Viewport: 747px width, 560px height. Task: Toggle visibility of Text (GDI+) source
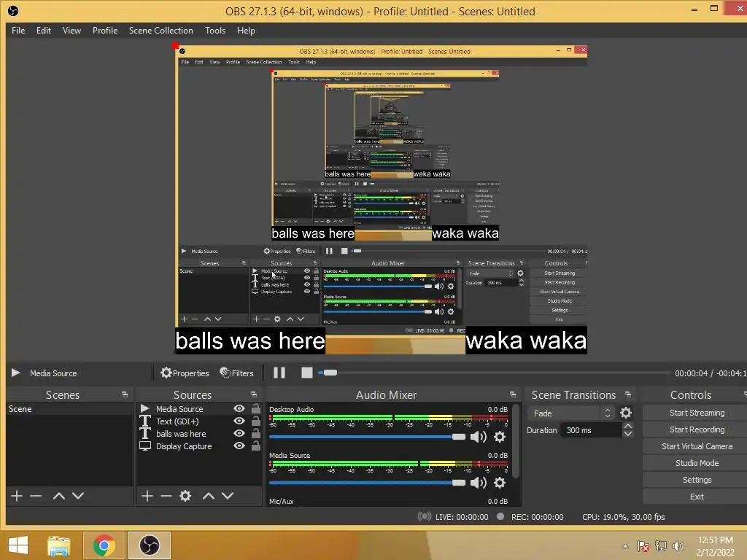coord(239,421)
